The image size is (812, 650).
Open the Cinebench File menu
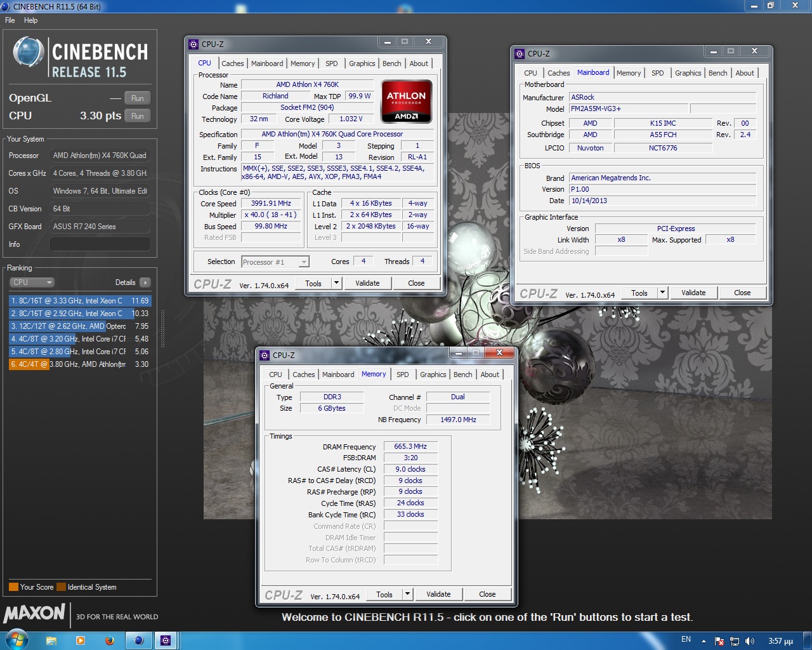tap(10, 20)
